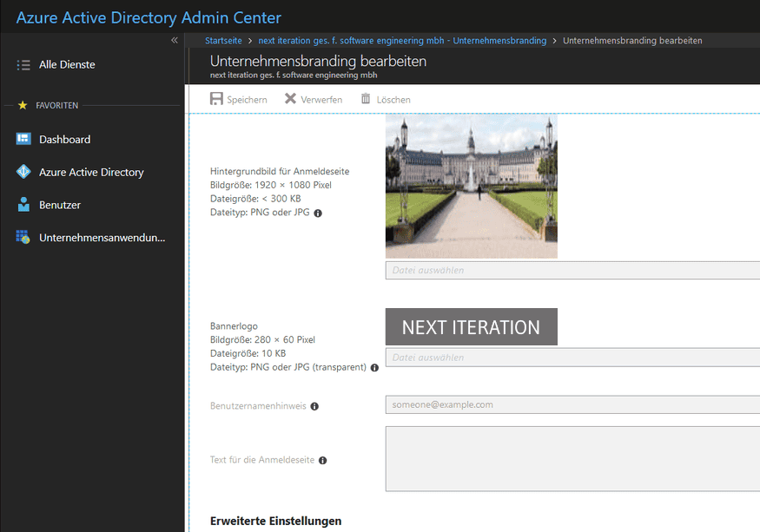Click the FAVORITEN section label
This screenshot has height=532, width=760.
[x=57, y=106]
